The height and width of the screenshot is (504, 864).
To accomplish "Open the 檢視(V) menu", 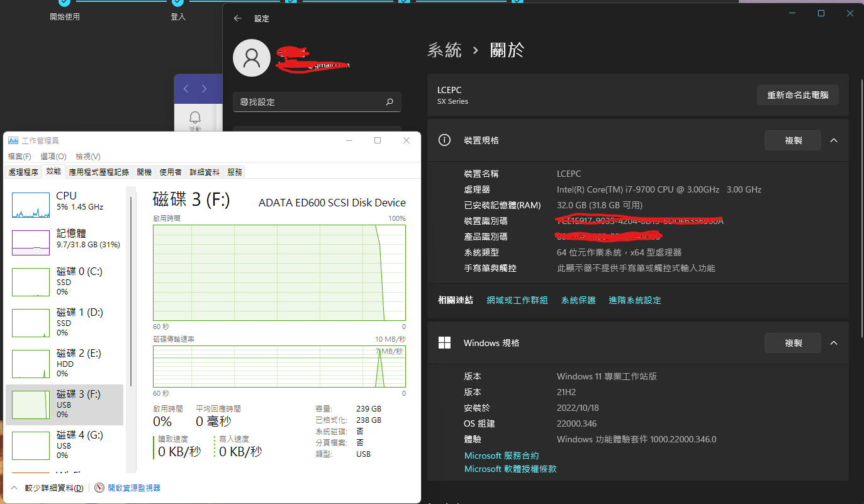I will [x=88, y=156].
